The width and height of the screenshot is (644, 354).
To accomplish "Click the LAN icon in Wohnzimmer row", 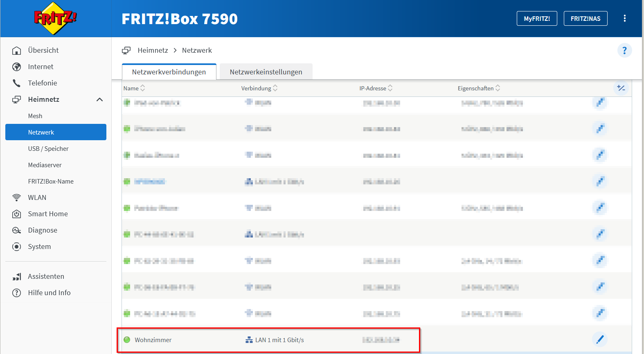I will [249, 340].
